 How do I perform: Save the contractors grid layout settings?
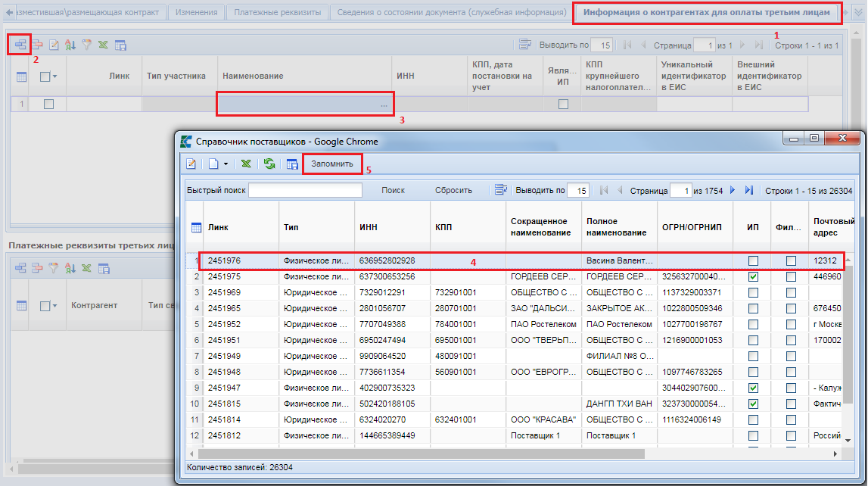pos(120,45)
